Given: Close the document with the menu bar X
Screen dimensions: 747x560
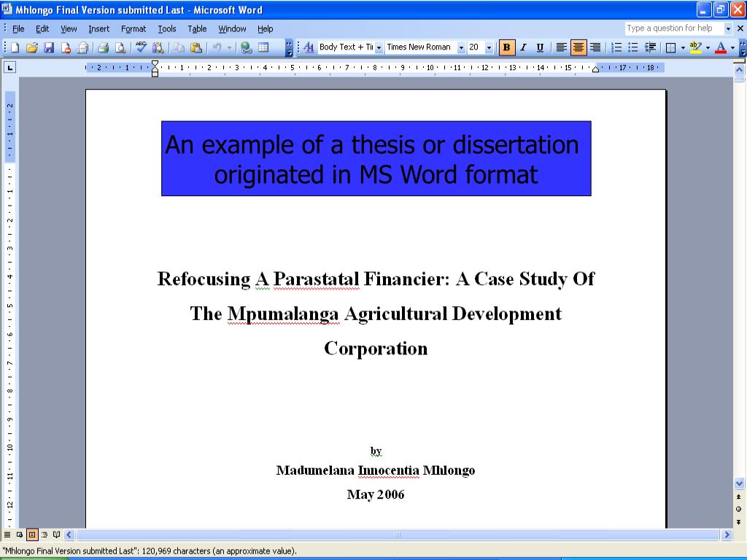Looking at the screenshot, I should click(x=740, y=28).
